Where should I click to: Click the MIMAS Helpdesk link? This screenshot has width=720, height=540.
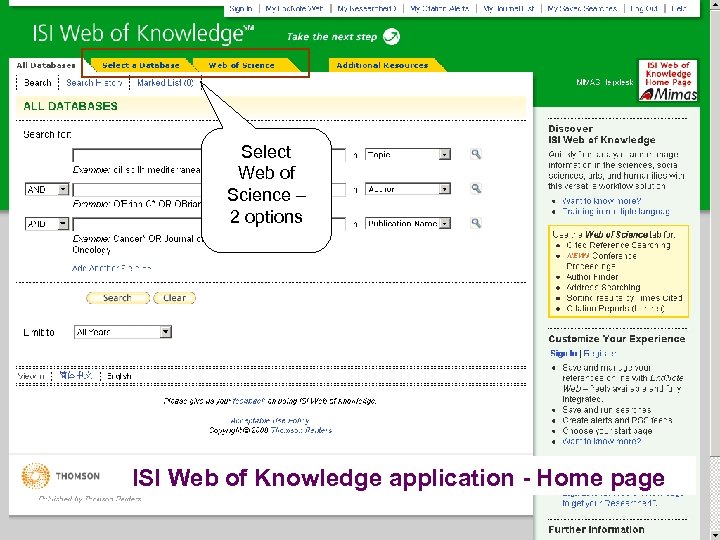604,82
